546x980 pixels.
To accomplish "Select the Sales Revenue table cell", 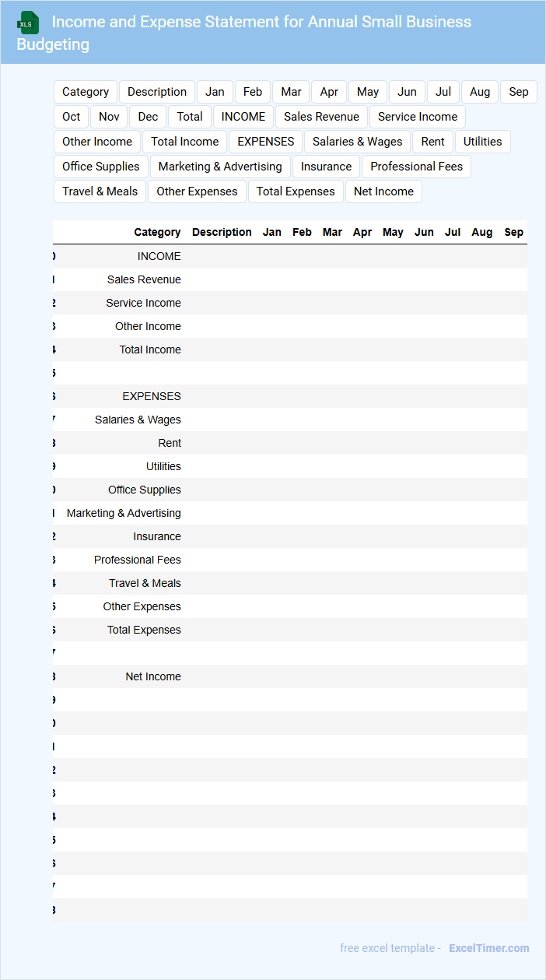I will (x=144, y=279).
